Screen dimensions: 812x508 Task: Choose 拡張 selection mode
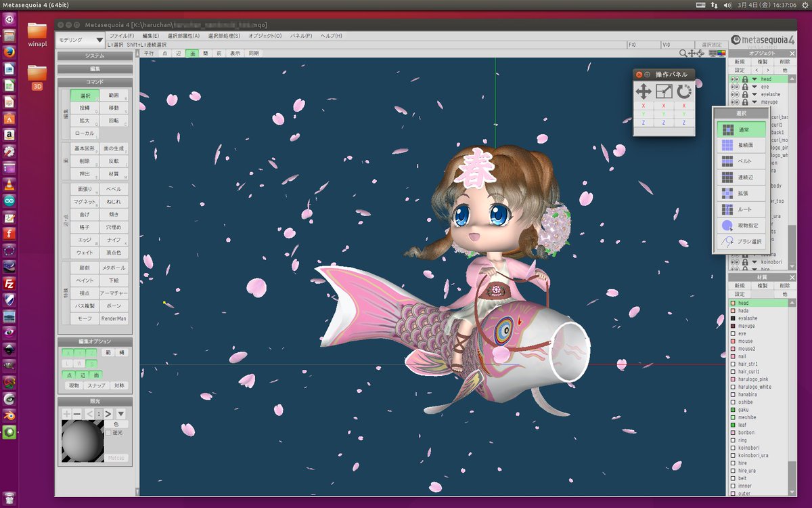point(741,194)
